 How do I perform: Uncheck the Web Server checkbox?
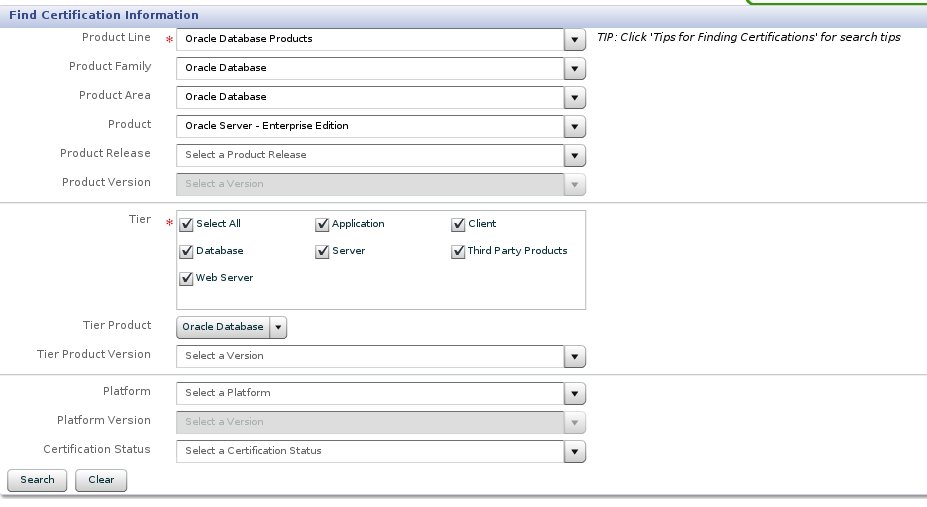pos(186,279)
